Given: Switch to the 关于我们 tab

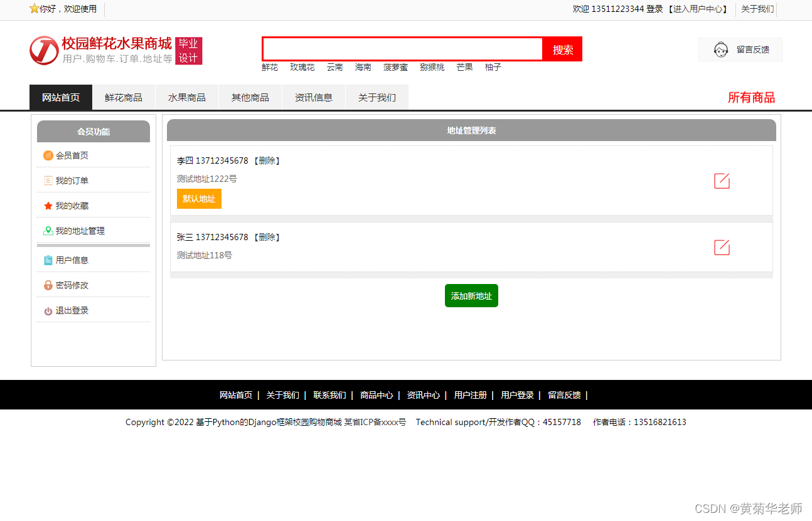Looking at the screenshot, I should coord(377,97).
